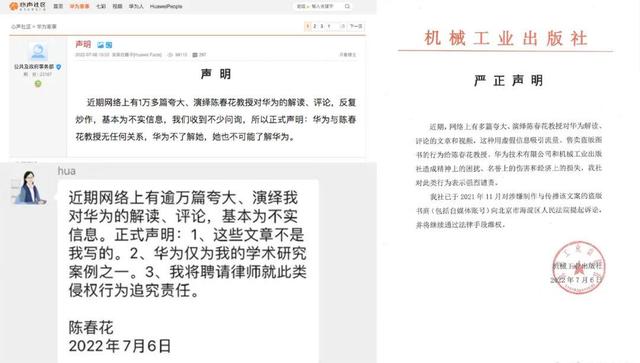Click the eye view-count icon

[x=170, y=55]
